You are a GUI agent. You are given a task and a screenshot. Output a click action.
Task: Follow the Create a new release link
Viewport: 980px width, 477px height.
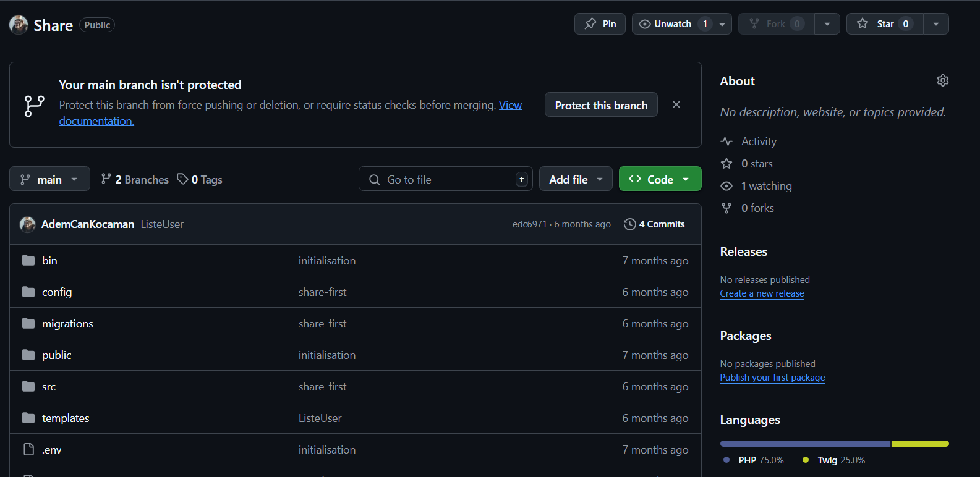click(762, 293)
